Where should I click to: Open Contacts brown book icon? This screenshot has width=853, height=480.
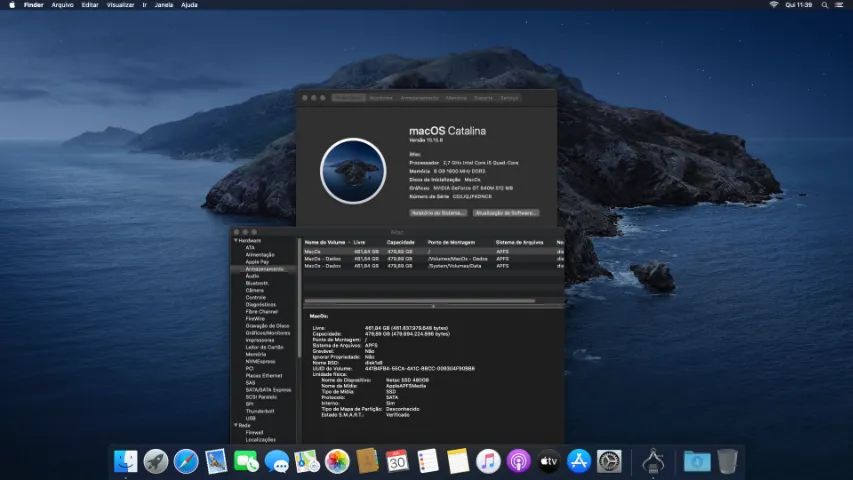[x=367, y=461]
